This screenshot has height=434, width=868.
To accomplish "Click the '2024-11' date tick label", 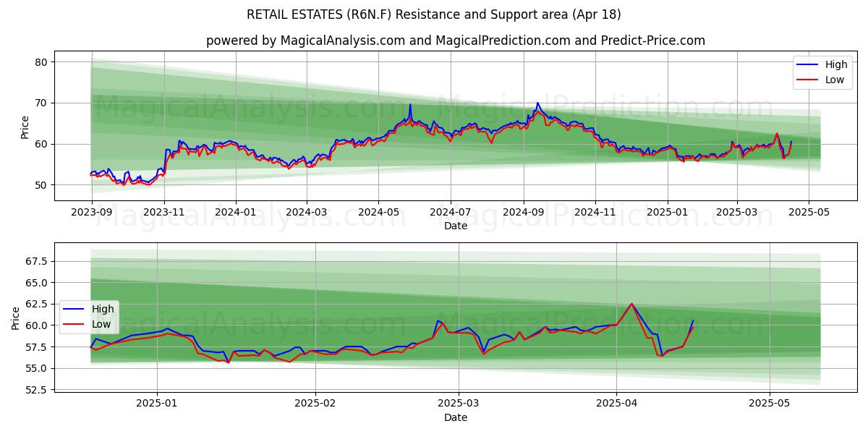I will pos(595,213).
